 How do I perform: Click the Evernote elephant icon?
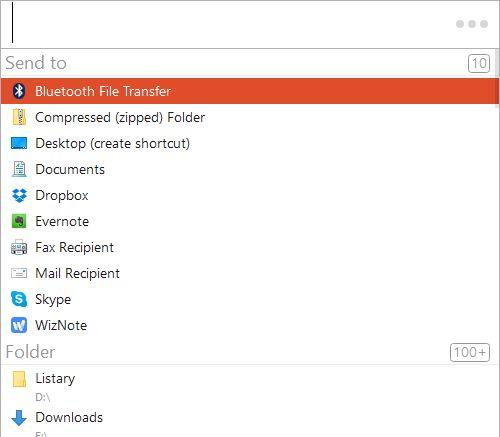[x=19, y=221]
